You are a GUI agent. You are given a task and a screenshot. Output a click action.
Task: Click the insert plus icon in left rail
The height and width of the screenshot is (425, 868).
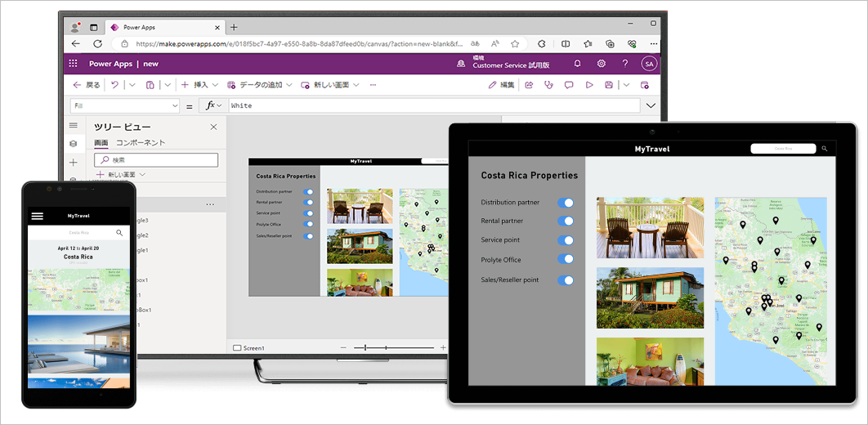tap(73, 163)
